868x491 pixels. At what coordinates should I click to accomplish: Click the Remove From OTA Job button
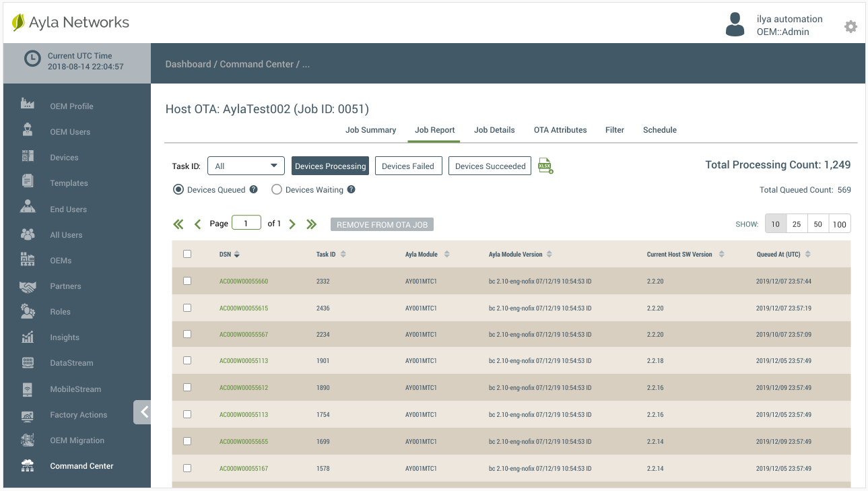pos(382,224)
